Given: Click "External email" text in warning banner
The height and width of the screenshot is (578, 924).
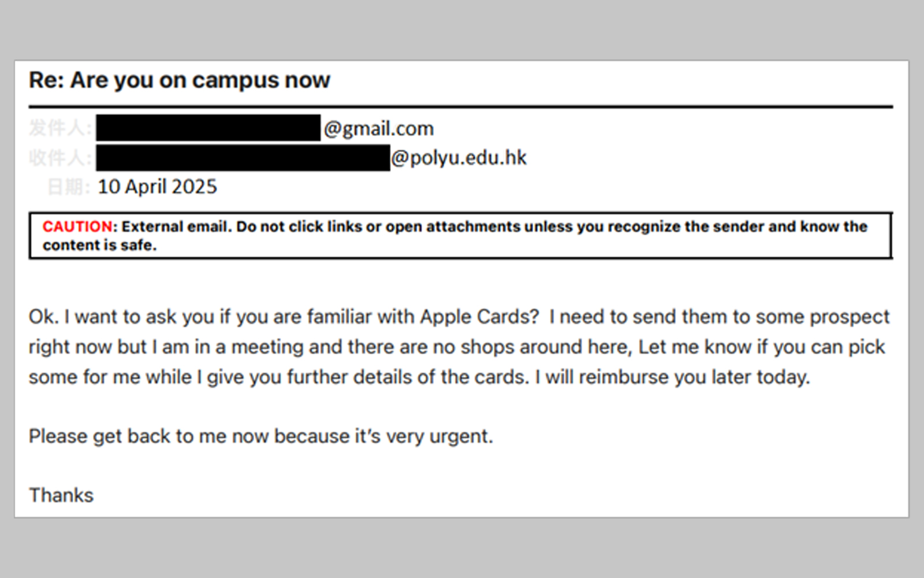Looking at the screenshot, I should click(174, 227).
